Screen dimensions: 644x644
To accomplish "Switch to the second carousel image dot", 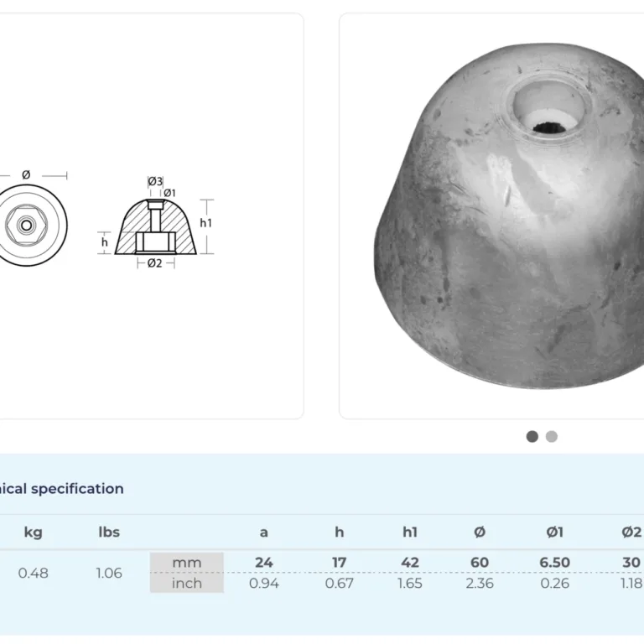I will [x=551, y=436].
